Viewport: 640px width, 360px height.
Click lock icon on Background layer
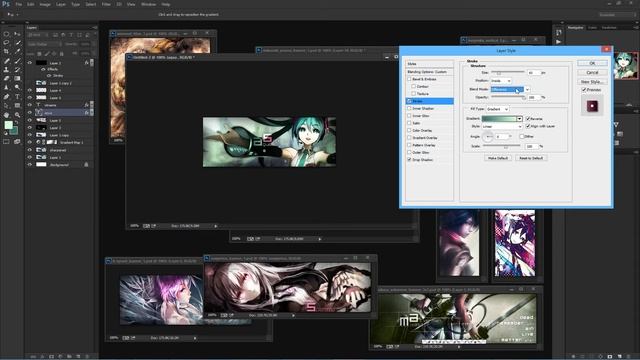point(86,164)
